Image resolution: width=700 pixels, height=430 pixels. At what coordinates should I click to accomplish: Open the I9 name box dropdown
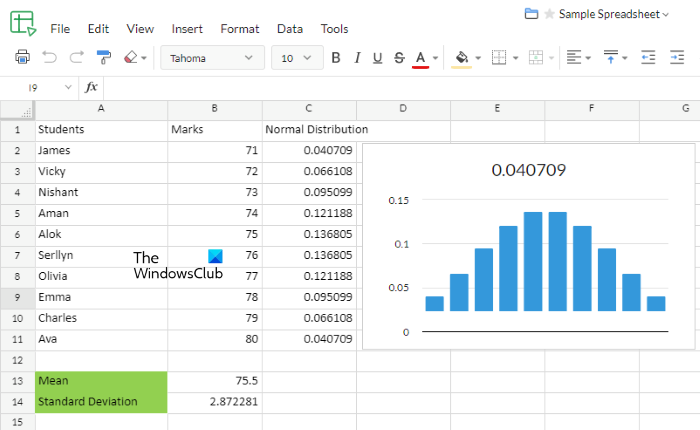click(68, 87)
